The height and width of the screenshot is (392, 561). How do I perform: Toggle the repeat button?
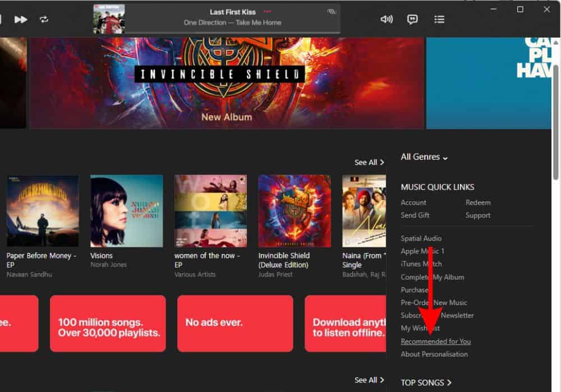(44, 19)
